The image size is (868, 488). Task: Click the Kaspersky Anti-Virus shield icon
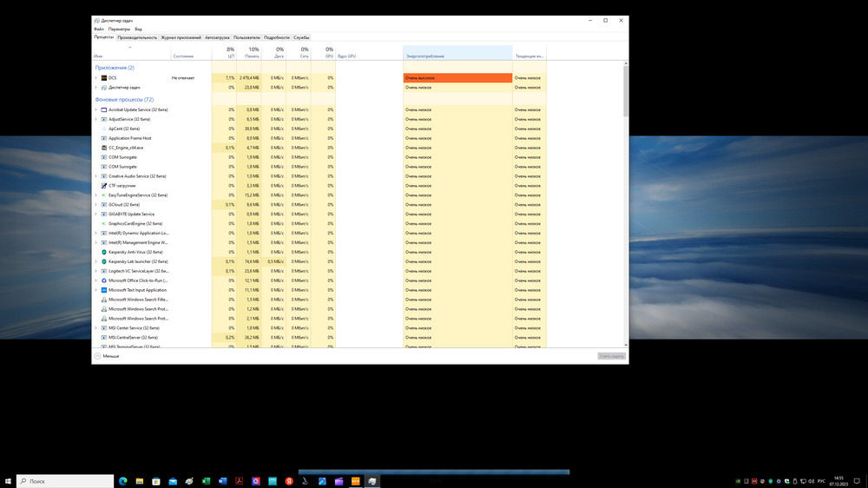click(x=104, y=252)
